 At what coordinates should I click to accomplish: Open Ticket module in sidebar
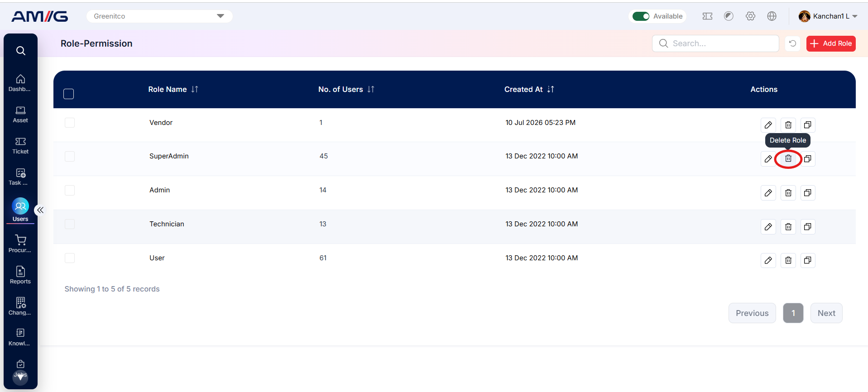[x=20, y=146]
